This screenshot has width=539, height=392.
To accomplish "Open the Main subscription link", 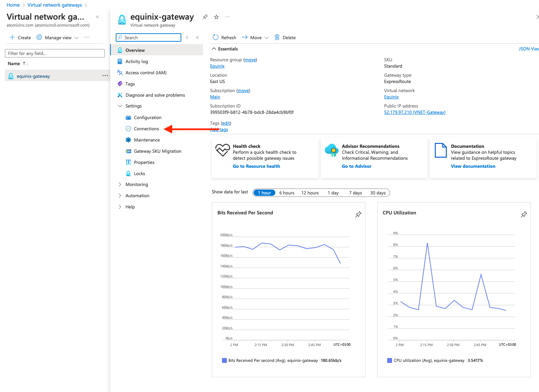I will [x=215, y=97].
